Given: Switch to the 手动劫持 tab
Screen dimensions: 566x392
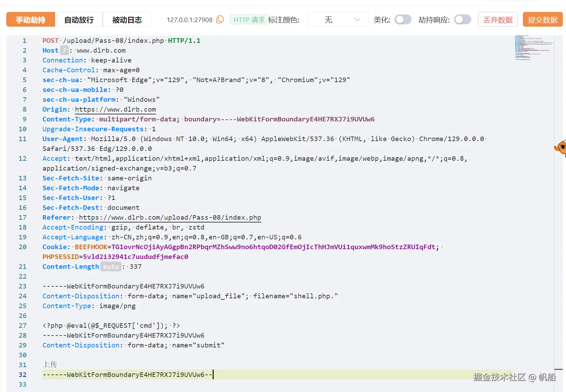Looking at the screenshot, I should [x=31, y=20].
